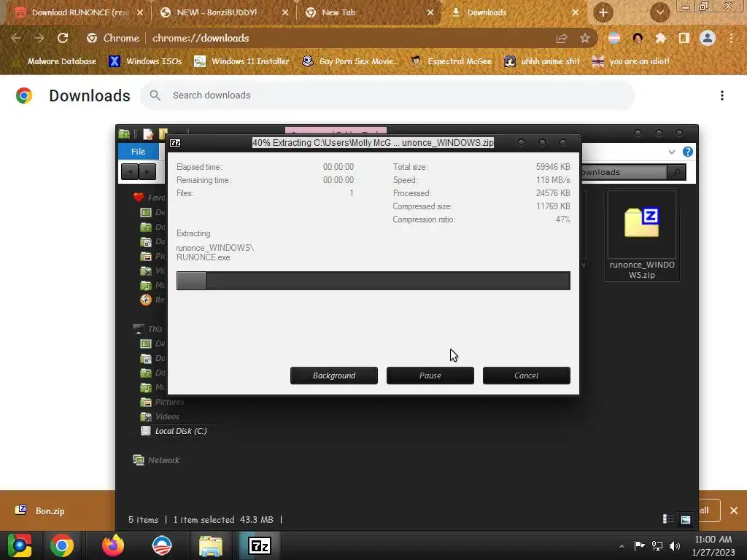Image resolution: width=747 pixels, height=560 pixels.
Task: Open the Chrome profile avatar
Action: coord(708,38)
